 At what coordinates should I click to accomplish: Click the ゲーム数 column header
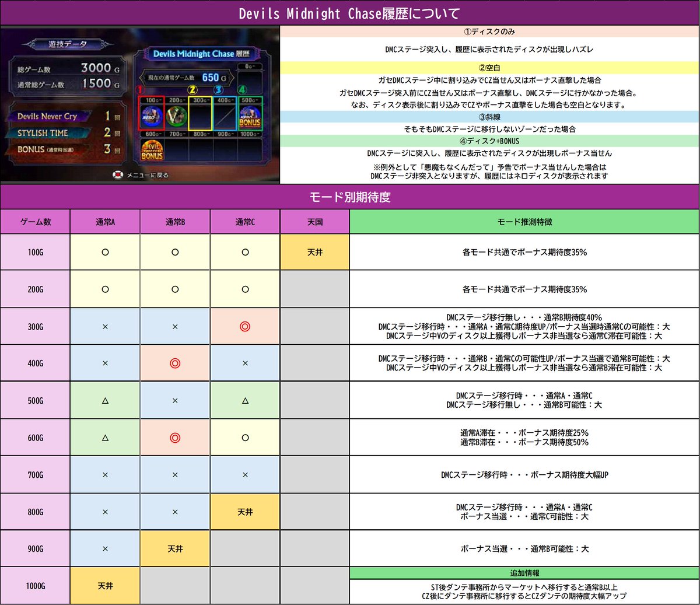pos(36,222)
